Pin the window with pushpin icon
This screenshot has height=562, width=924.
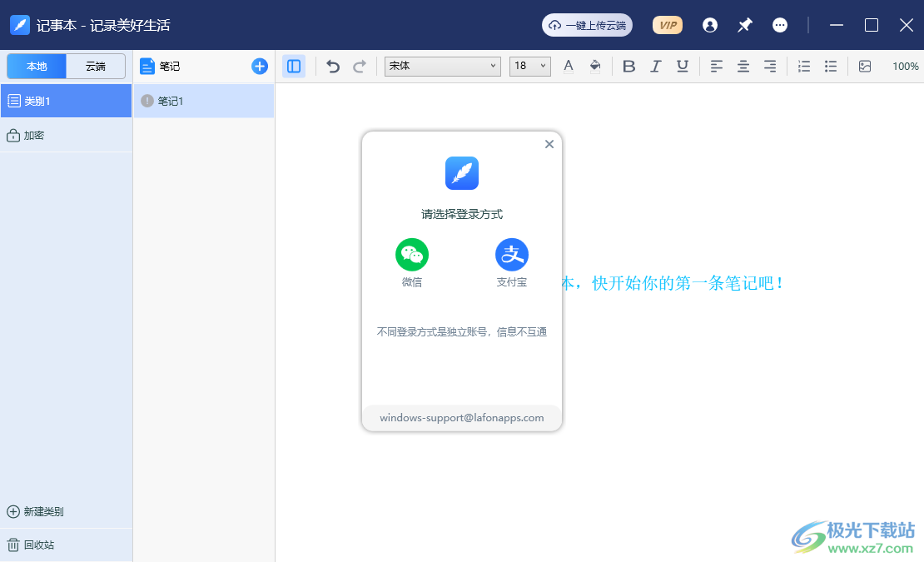745,25
